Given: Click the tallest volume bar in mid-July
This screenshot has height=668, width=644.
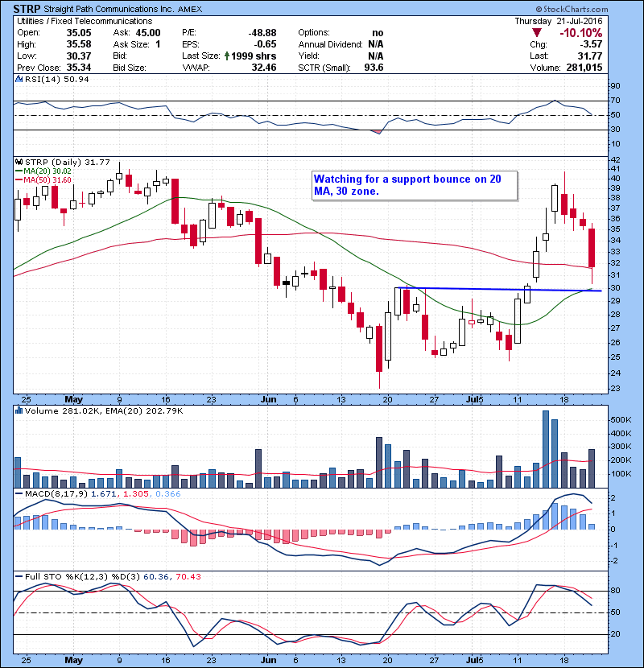Looking at the screenshot, I should click(545, 448).
